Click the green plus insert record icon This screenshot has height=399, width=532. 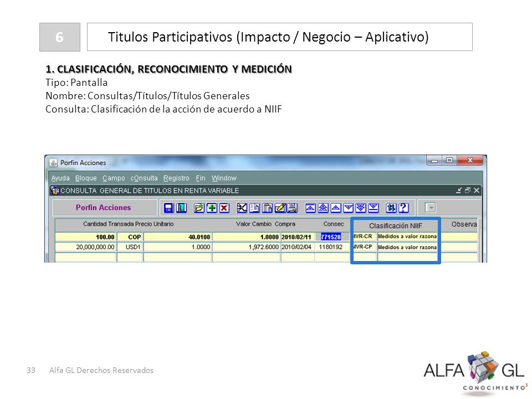click(x=212, y=208)
